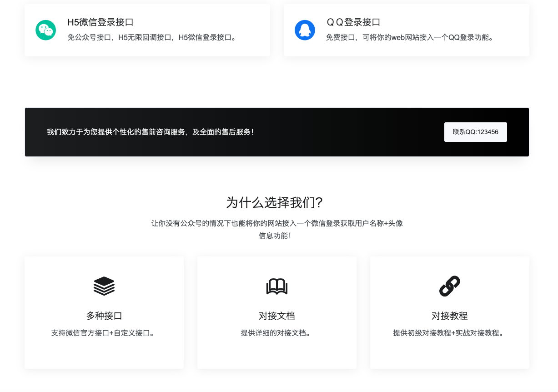
Task: Open the H5微信登录接口 card
Action: point(147,30)
